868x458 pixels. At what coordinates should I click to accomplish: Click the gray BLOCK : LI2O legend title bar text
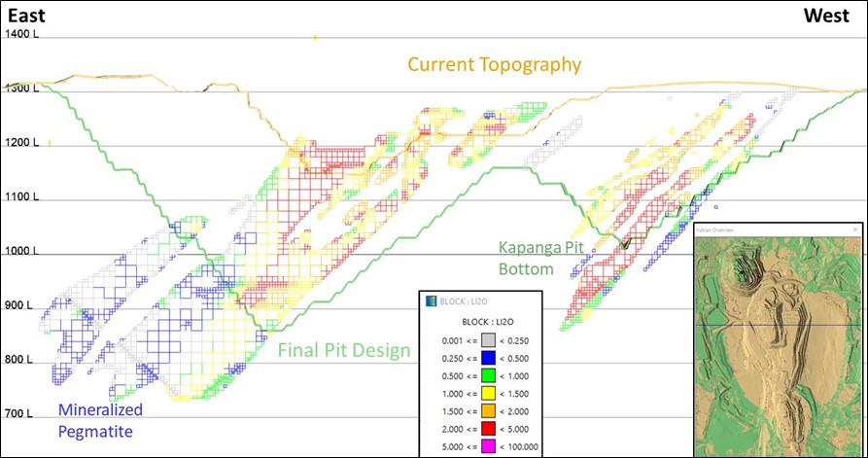tap(462, 302)
